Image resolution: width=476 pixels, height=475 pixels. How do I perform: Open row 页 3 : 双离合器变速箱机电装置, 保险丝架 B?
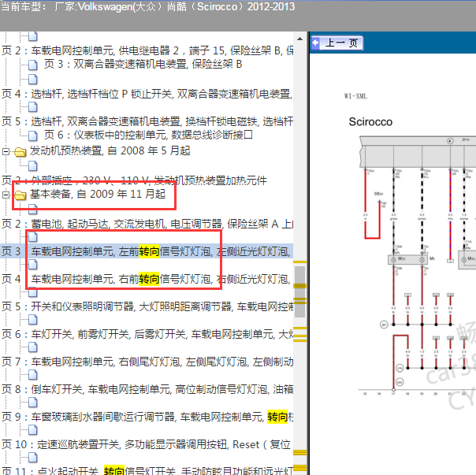pyautogui.click(x=143, y=64)
